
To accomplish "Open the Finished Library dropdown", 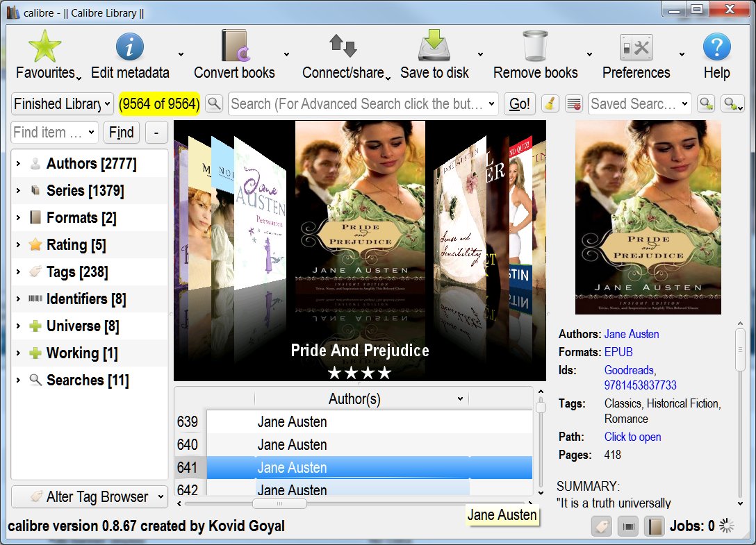I will pyautogui.click(x=63, y=104).
